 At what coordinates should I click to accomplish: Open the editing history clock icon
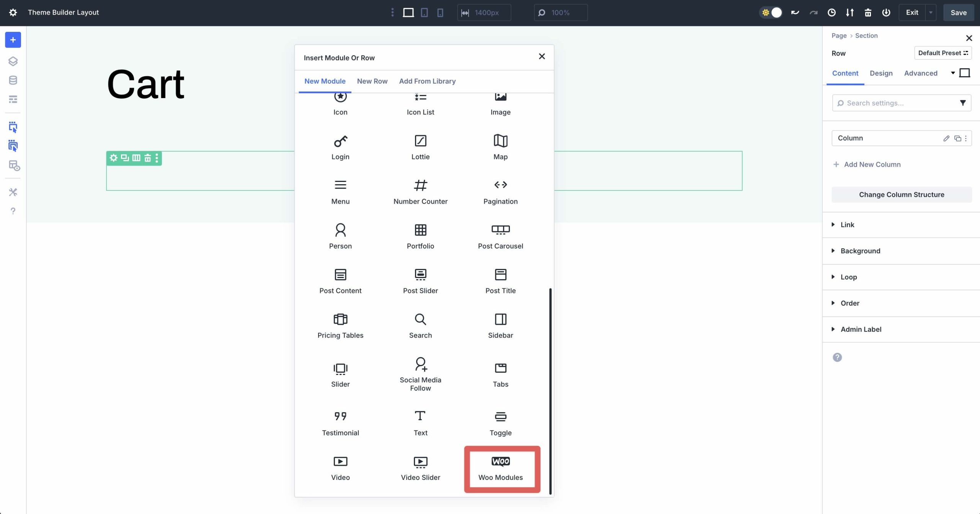(x=831, y=12)
